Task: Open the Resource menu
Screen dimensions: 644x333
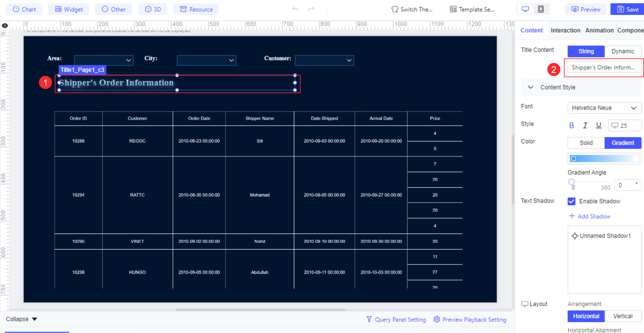Action: [196, 9]
